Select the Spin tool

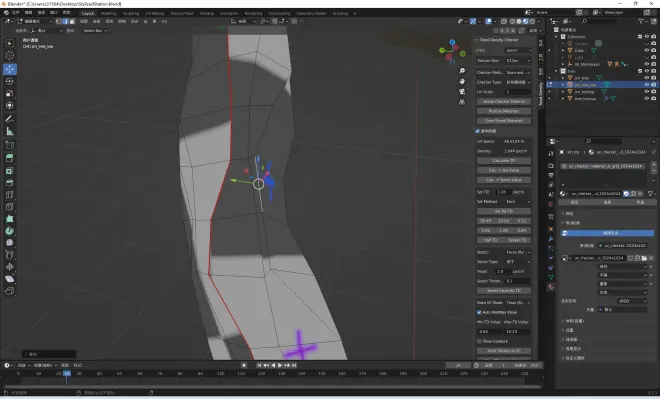[10, 231]
